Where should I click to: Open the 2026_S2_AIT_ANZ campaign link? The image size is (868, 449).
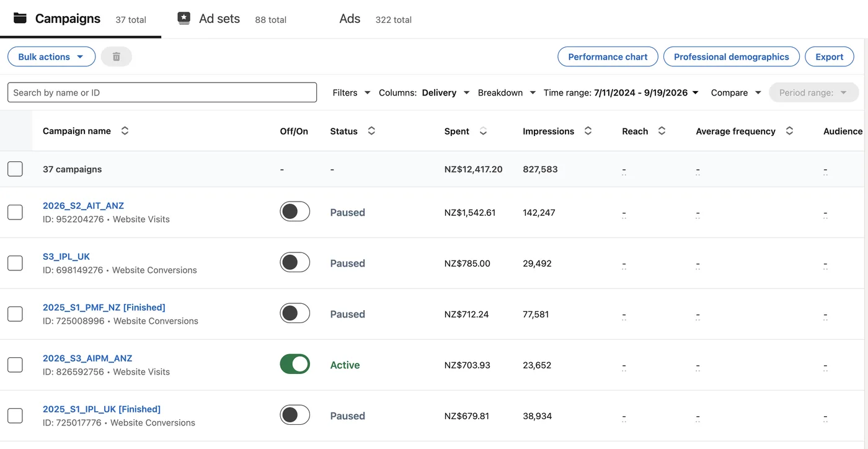pos(83,206)
